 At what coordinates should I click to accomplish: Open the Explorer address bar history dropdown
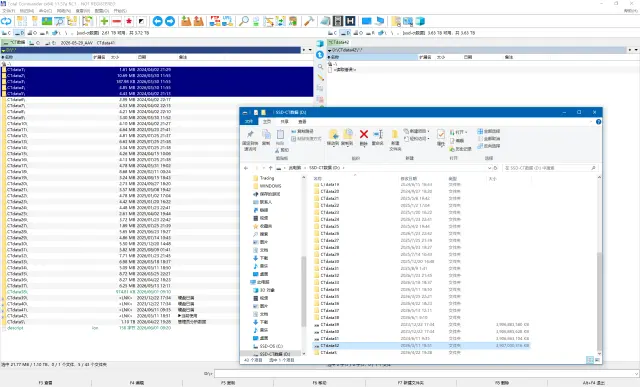tap(489, 168)
